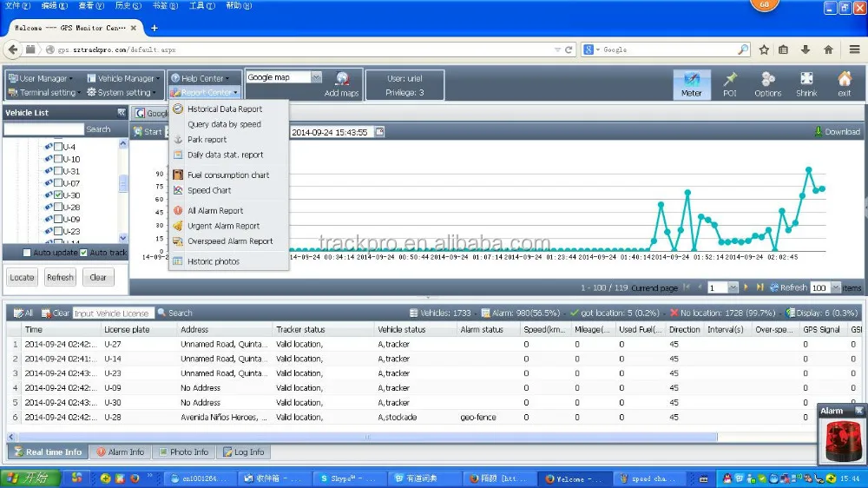The image size is (868, 488).
Task: Click the Shrink view icon
Action: 806,84
